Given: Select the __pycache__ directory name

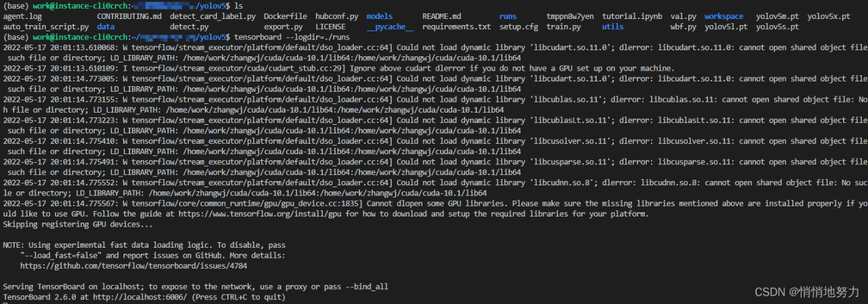Looking at the screenshot, I should click(x=390, y=27).
